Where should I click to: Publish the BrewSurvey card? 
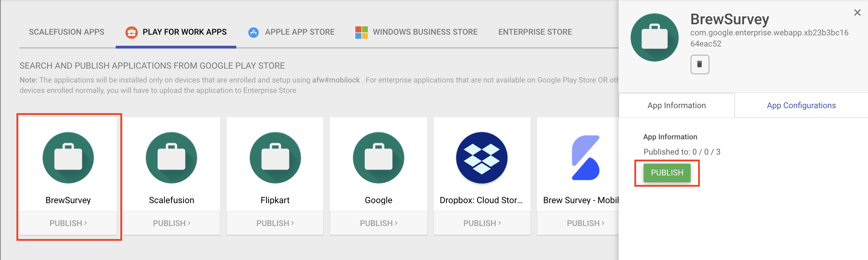point(68,223)
